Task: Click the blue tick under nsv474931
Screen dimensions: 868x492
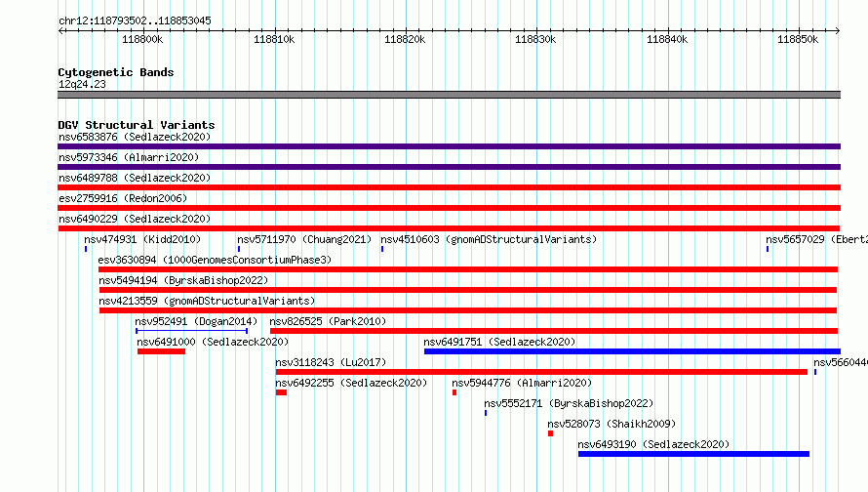Action: [x=86, y=249]
